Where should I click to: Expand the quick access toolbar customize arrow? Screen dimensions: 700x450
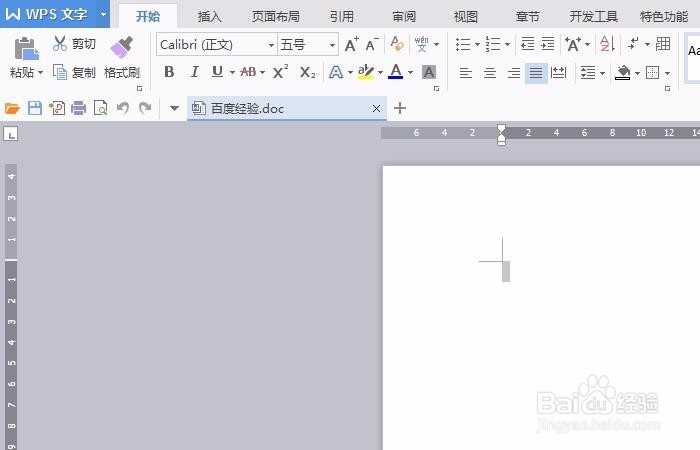click(x=175, y=108)
